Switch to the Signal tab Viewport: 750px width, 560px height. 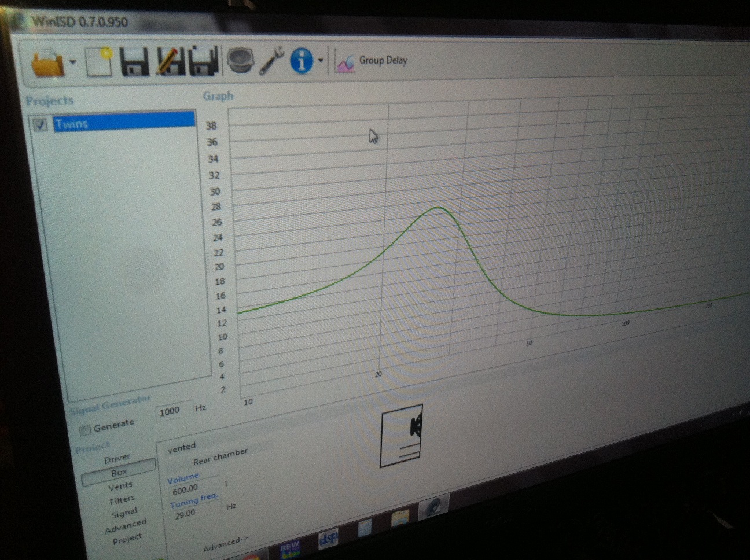[x=124, y=513]
